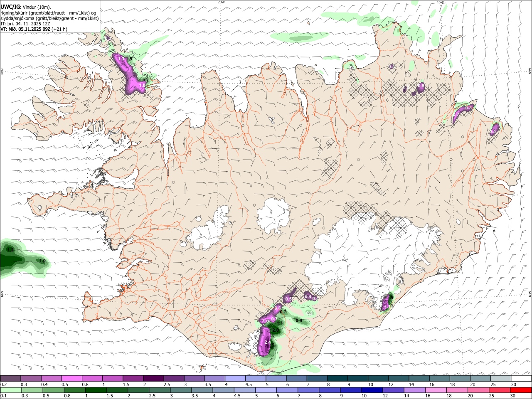The height and width of the screenshot is (399, 532).
Task: Click the '1.2' value in the western ocean rain area
Action: pos(10,249)
